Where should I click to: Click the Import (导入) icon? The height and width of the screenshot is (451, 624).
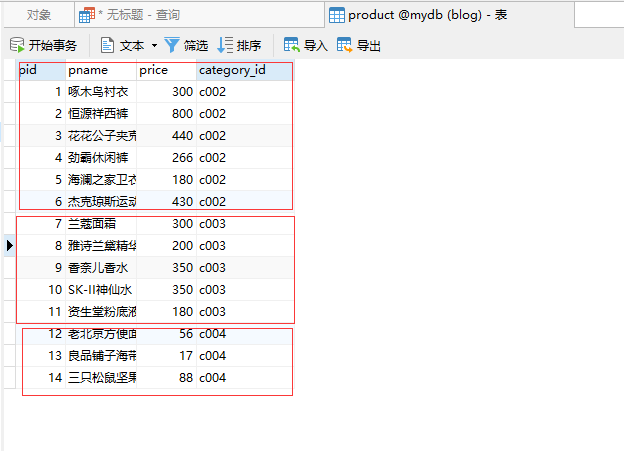point(292,45)
